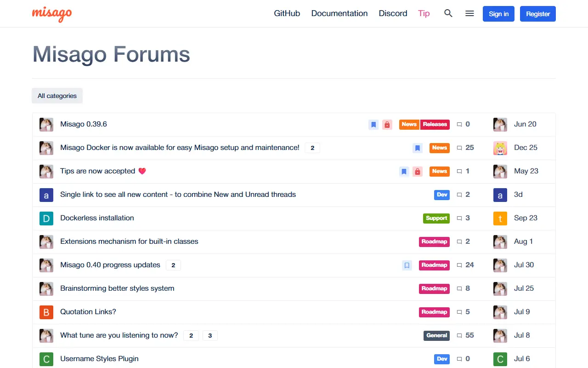
Task: Click the 'Jun 20' last post date
Action: point(525,124)
